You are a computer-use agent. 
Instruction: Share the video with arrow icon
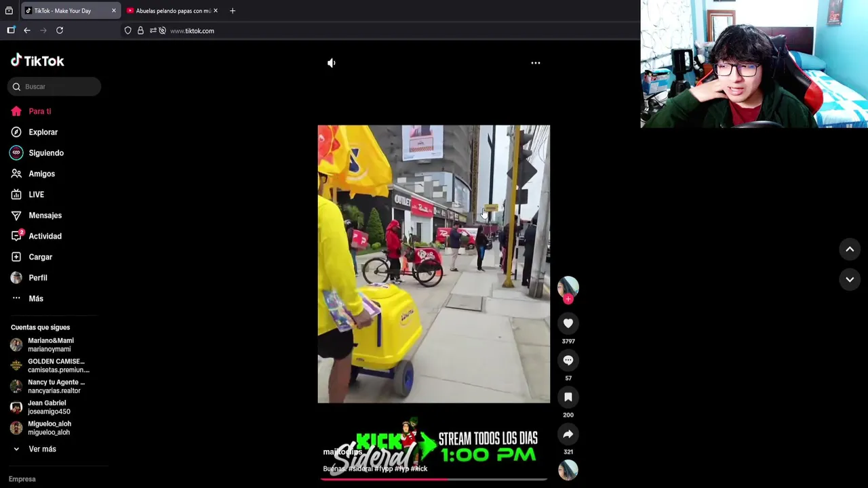pos(568,434)
